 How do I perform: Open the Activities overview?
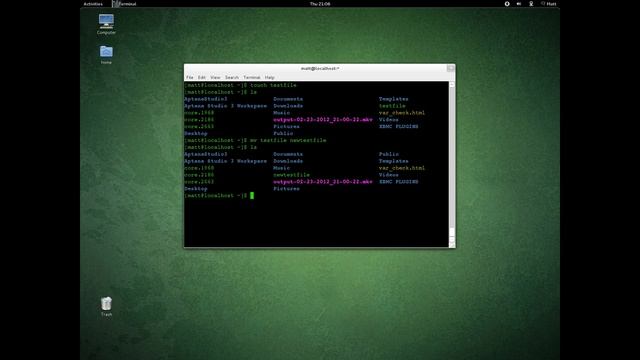pyautogui.click(x=93, y=4)
